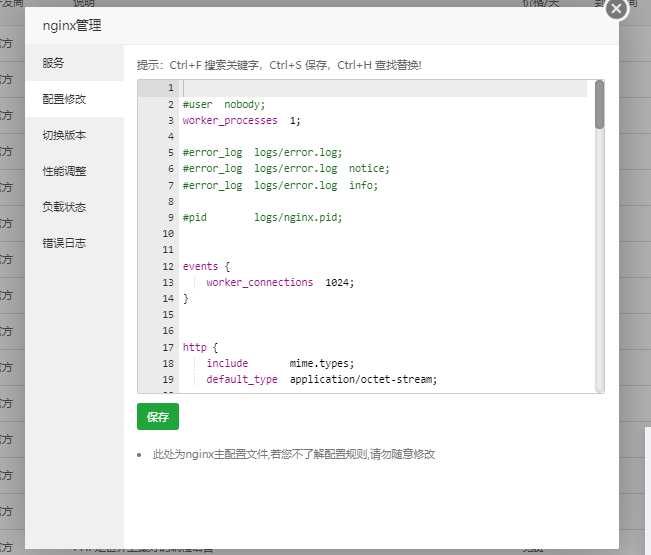Click '#error_log logs/error.log;' on line 5
651x555 pixels.
tap(262, 153)
